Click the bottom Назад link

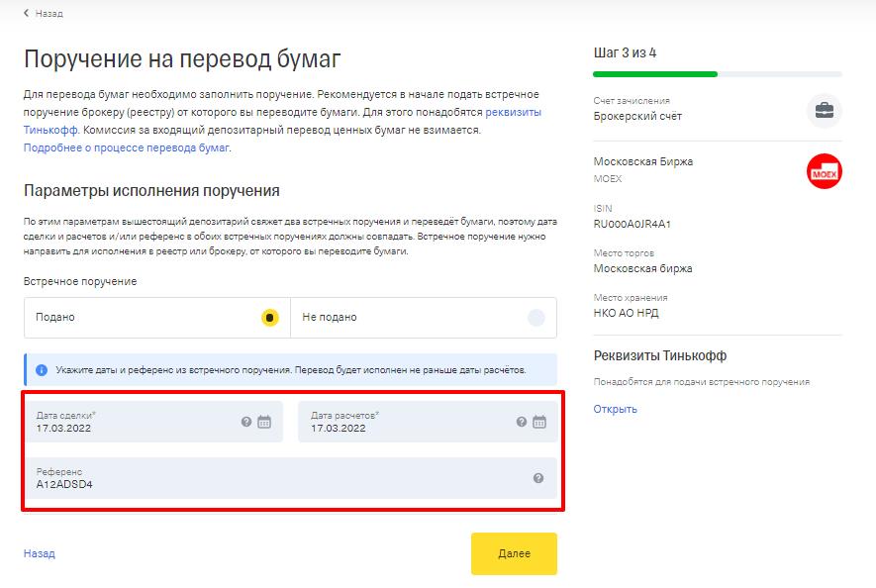tap(40, 553)
